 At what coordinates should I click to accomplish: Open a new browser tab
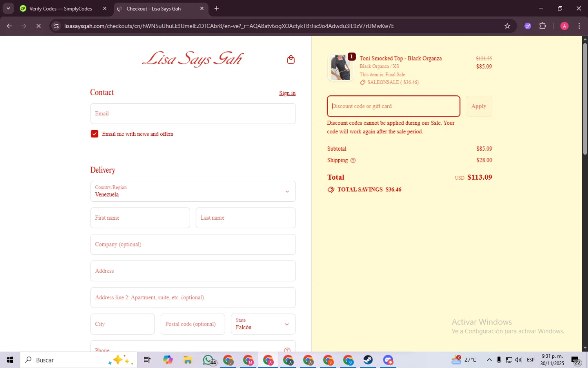coord(216,9)
